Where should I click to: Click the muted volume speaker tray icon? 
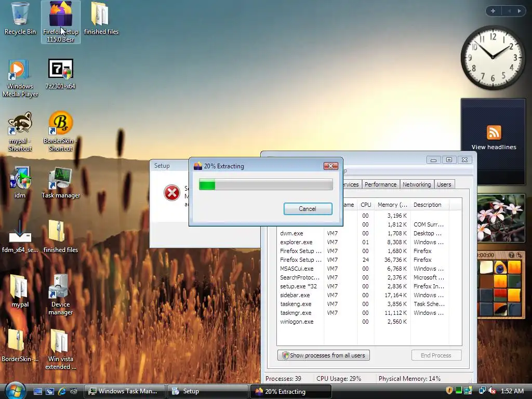(x=493, y=391)
